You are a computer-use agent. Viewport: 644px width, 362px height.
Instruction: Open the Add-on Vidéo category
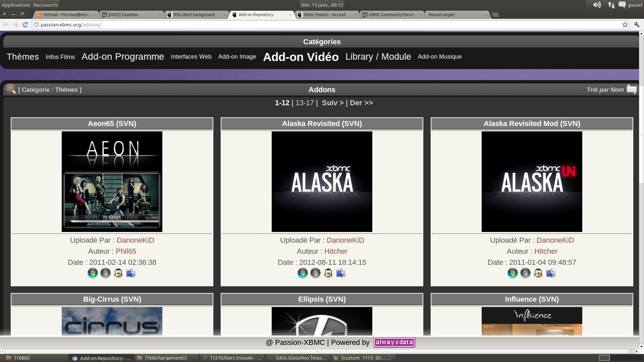tap(301, 57)
